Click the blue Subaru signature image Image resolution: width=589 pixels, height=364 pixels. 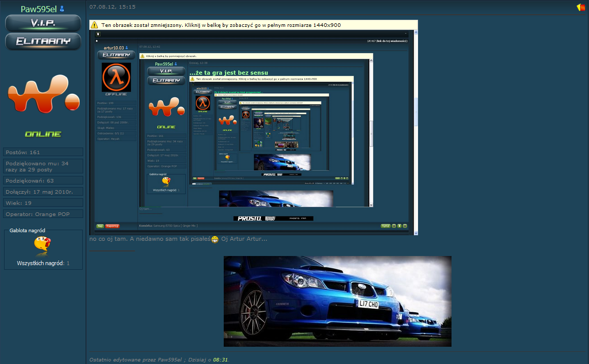[x=337, y=301]
